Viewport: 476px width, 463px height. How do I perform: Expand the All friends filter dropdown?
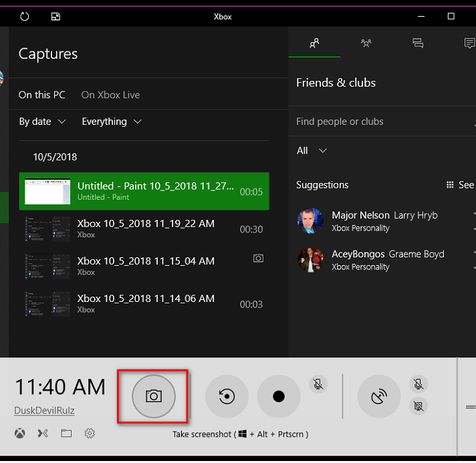coord(312,150)
